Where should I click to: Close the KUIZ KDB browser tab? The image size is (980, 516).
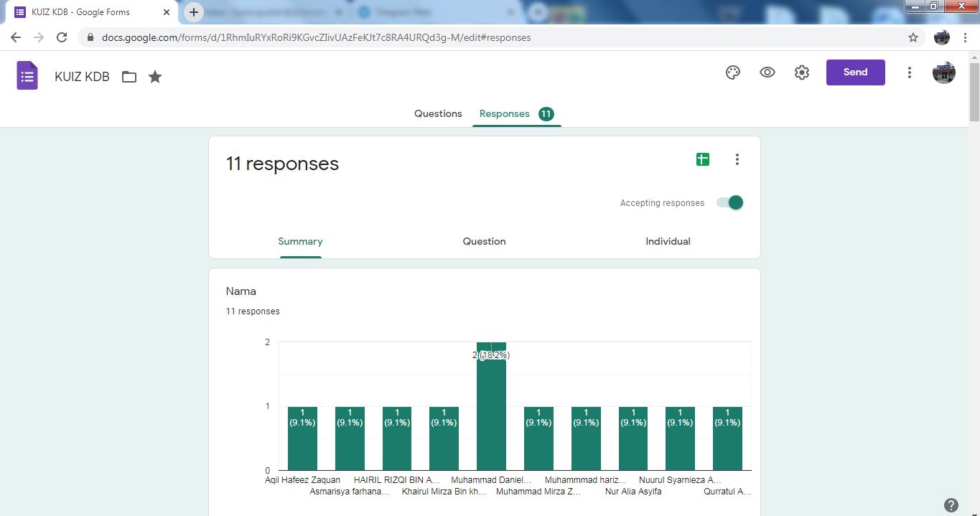[167, 12]
